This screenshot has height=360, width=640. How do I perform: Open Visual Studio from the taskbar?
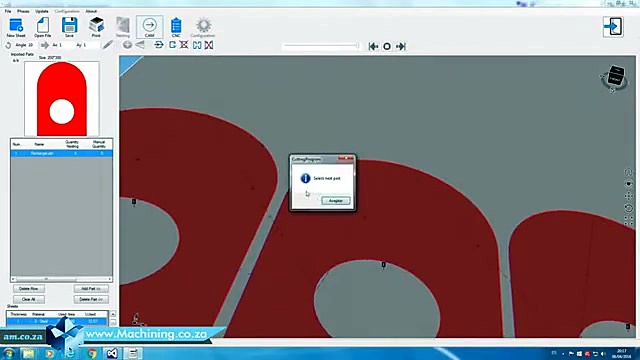tap(112, 353)
